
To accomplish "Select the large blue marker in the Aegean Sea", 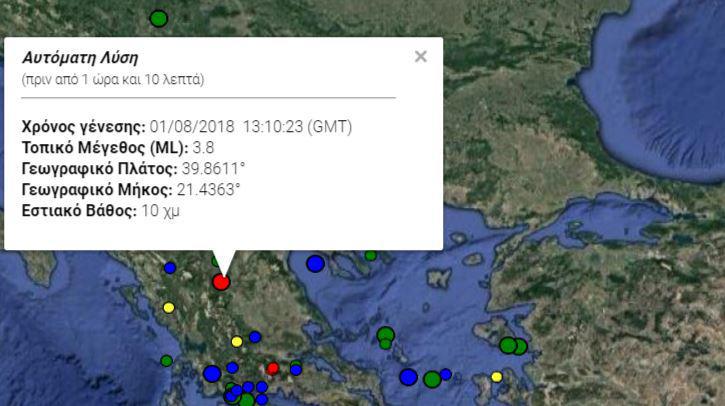I will [x=408, y=377].
